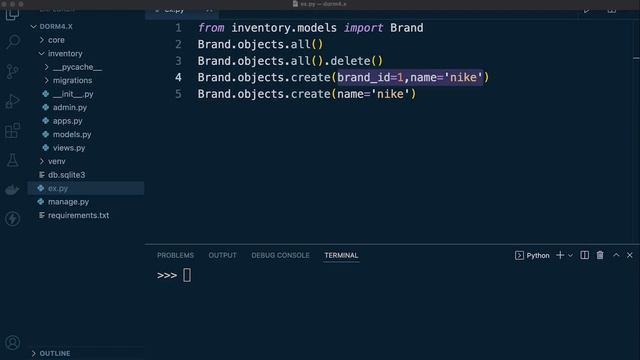Open the Extensions view
Image resolution: width=640 pixels, height=360 pixels.
pyautogui.click(x=13, y=131)
